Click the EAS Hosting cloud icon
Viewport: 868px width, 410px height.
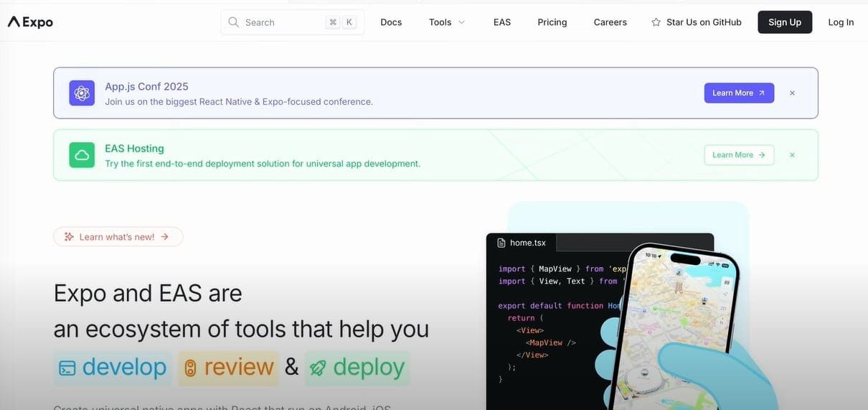(x=82, y=155)
